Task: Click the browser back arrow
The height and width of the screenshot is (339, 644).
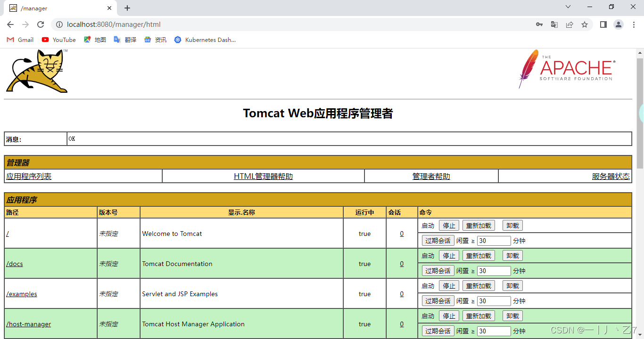Action: [10, 24]
